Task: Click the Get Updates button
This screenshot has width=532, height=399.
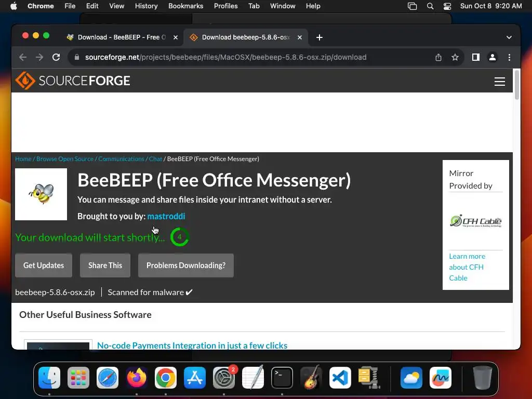Action: 44,265
